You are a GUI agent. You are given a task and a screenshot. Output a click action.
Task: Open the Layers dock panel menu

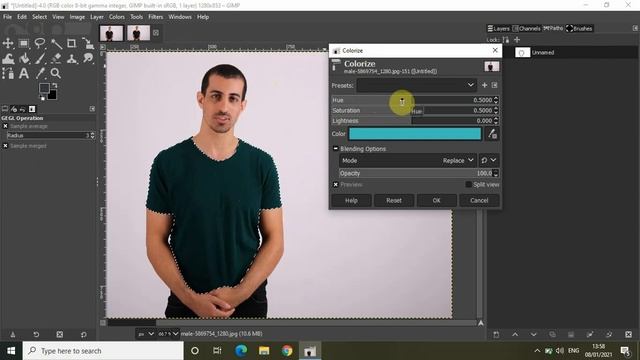(x=635, y=28)
